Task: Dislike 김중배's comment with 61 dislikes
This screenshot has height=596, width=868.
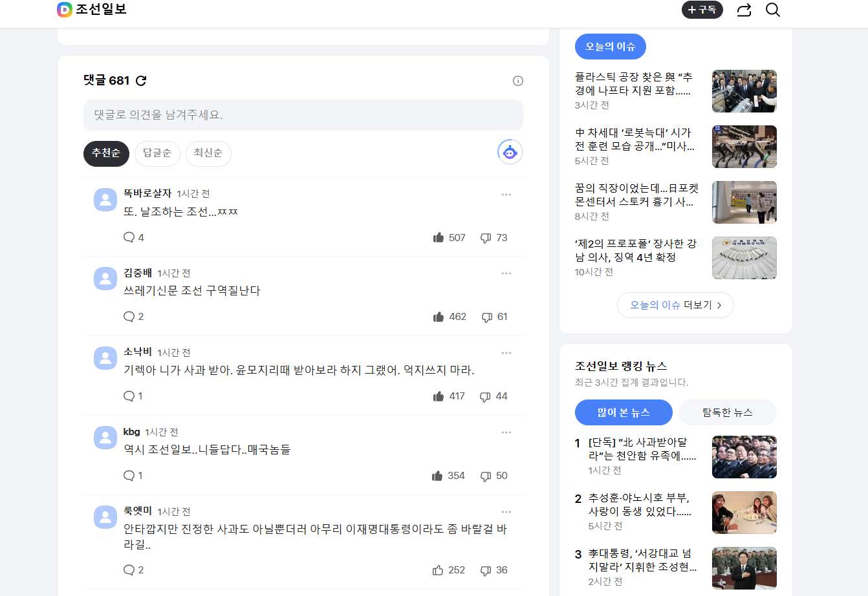Action: click(494, 317)
